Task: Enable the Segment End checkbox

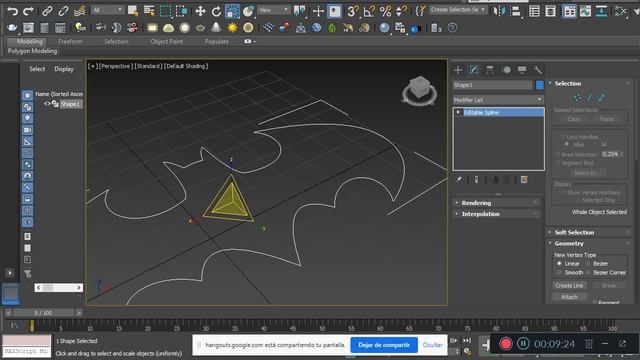Action: [x=558, y=163]
